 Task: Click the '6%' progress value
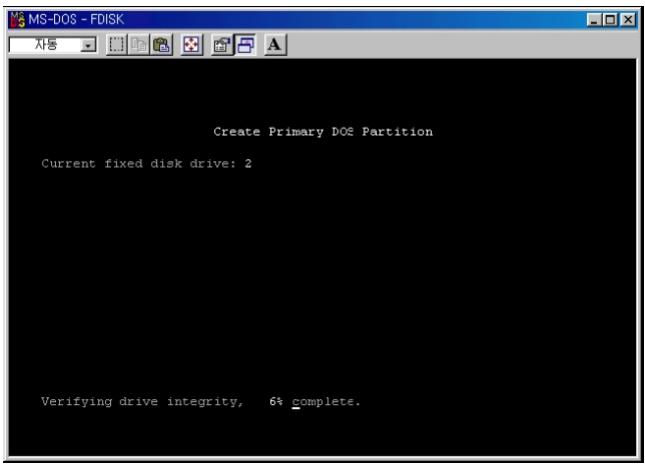(276, 401)
